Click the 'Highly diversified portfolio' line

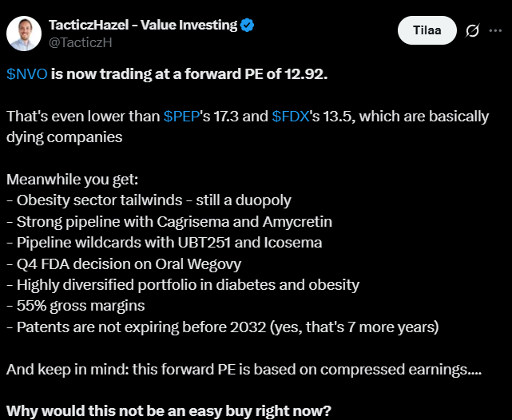(183, 284)
